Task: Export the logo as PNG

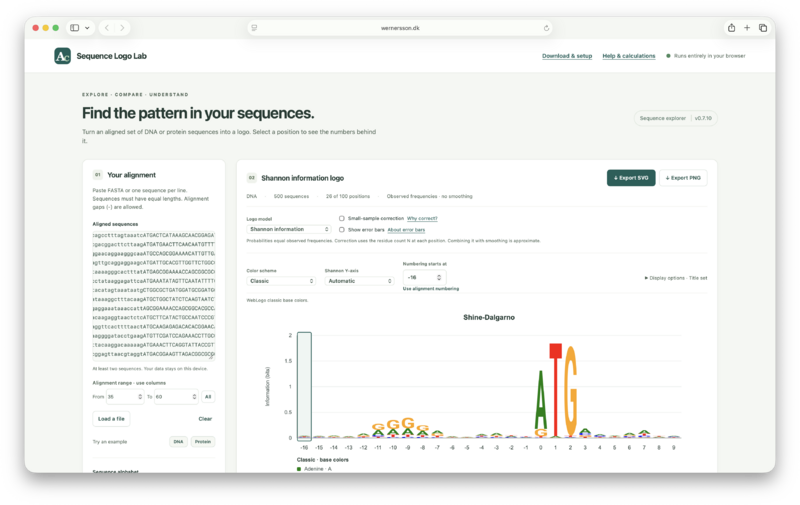Action: click(683, 178)
